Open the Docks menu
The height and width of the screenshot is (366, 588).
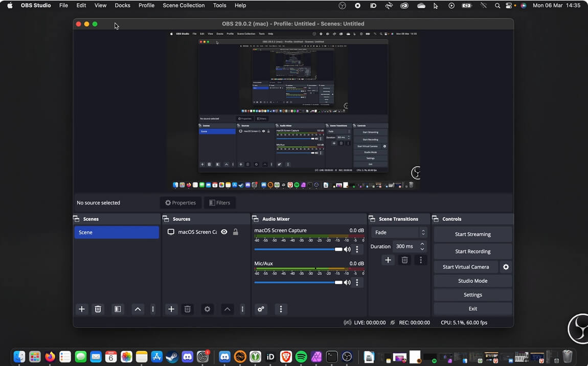point(123,6)
